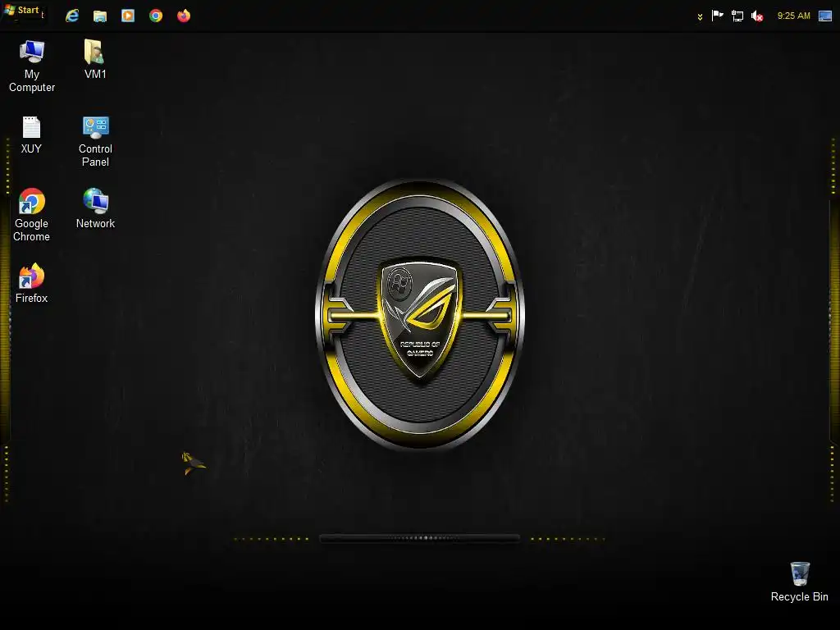Screen dimensions: 840x630
Task: Expand hidden system tray icons chevron
Action: click(x=700, y=16)
